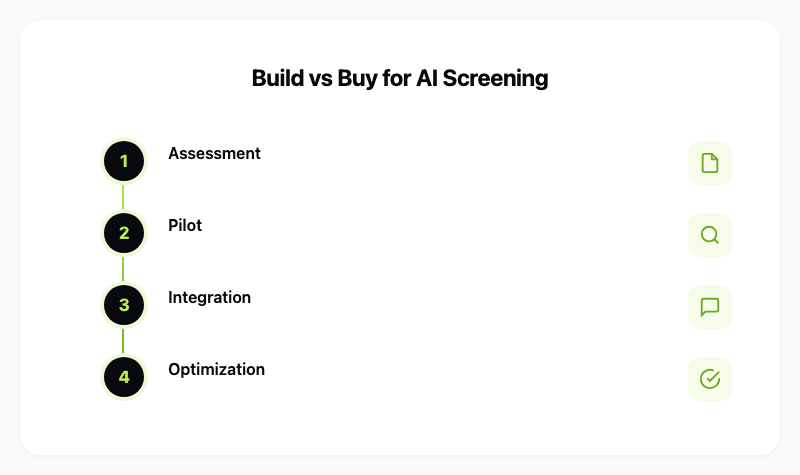This screenshot has width=800, height=475.
Task: Select the step 4 number circle
Action: (x=124, y=377)
